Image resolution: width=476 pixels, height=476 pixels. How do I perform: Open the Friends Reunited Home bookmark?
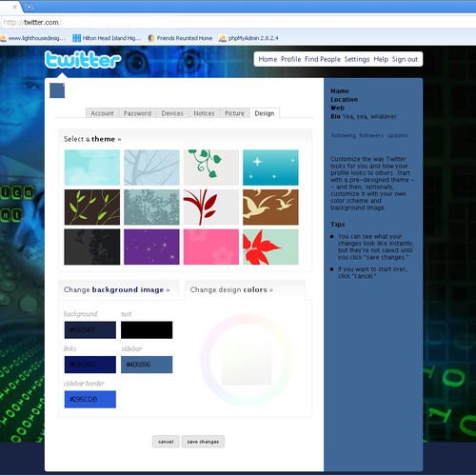click(x=180, y=38)
